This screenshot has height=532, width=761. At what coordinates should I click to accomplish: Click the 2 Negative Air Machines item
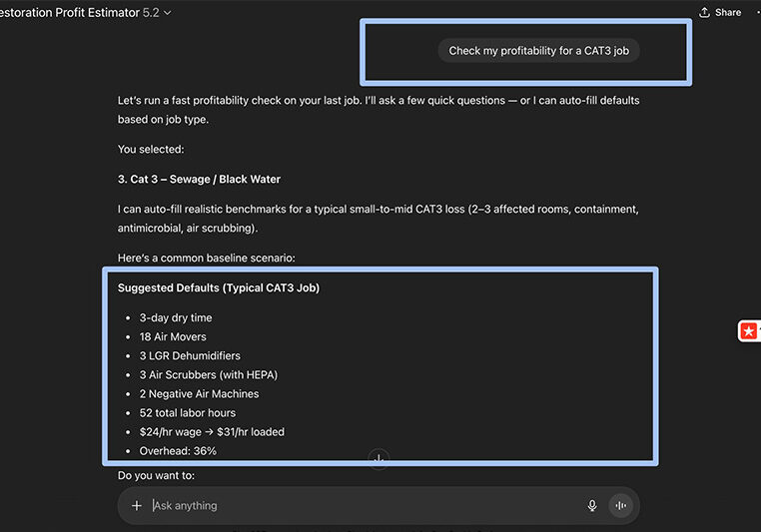[x=199, y=393]
